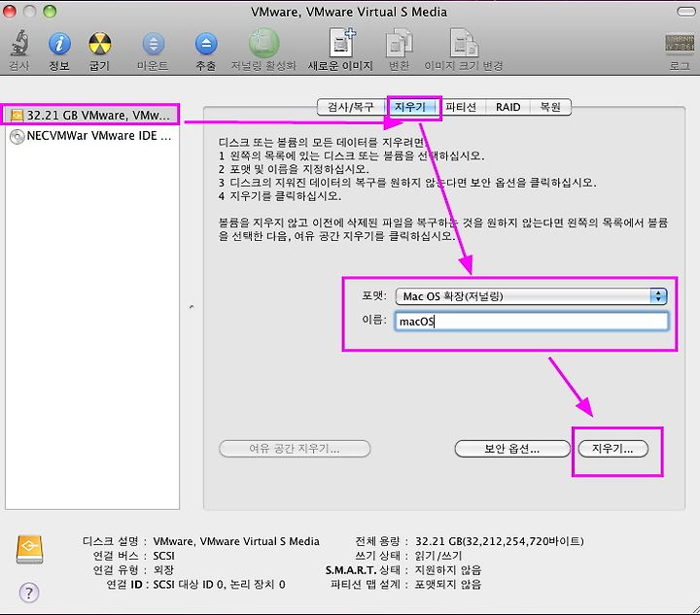Click the 지우기... erase button

(x=612, y=449)
